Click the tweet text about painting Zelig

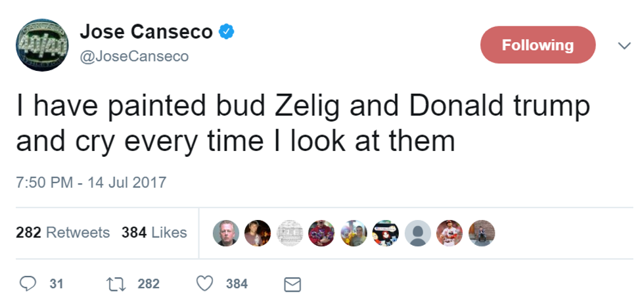[x=302, y=123]
